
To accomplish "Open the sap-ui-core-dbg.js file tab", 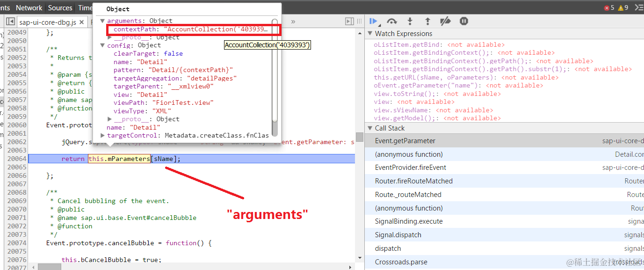I will tap(47, 22).
